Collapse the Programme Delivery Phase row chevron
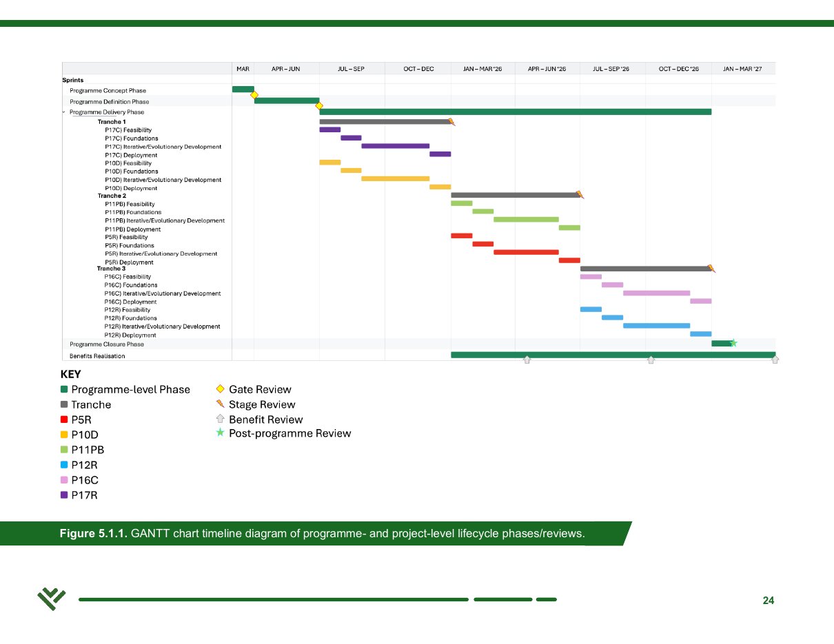Image resolution: width=834 pixels, height=644 pixels. [x=63, y=112]
